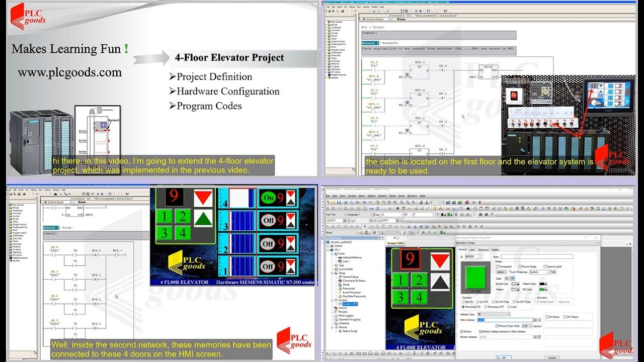This screenshot has height=362, width=644.
Task: Click Cancel button in properties dialog
Action: tap(552, 357)
